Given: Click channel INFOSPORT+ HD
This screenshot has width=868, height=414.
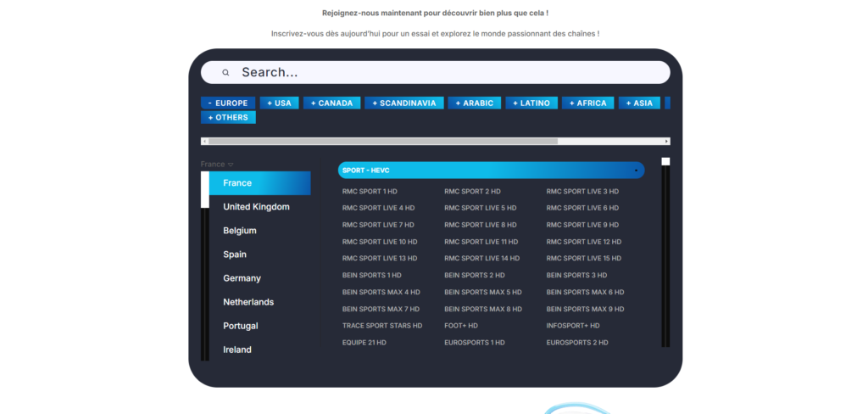Looking at the screenshot, I should [x=573, y=325].
